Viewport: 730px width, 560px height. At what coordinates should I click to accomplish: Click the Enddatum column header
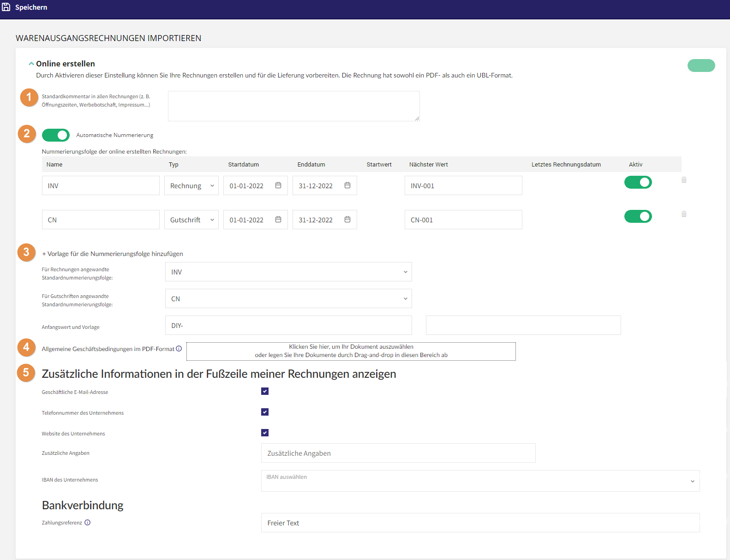[311, 164]
